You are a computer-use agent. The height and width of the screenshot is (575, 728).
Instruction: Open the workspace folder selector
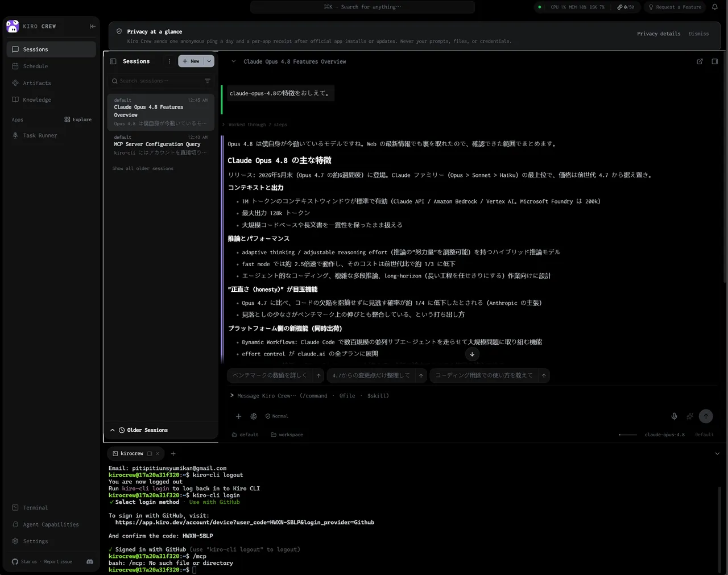tap(287, 435)
